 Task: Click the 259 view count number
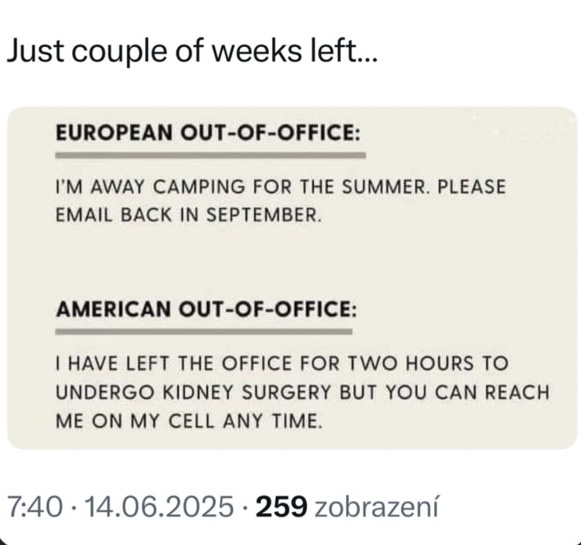(x=282, y=506)
